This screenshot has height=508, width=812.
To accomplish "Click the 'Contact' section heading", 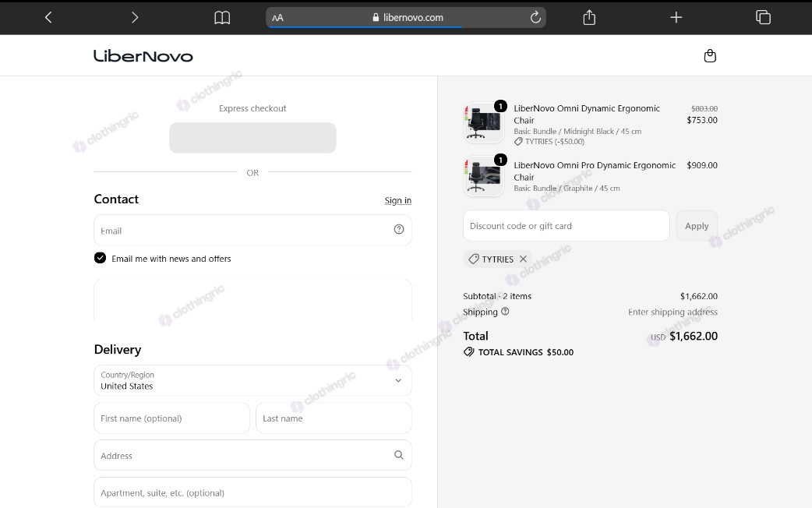I will [116, 199].
